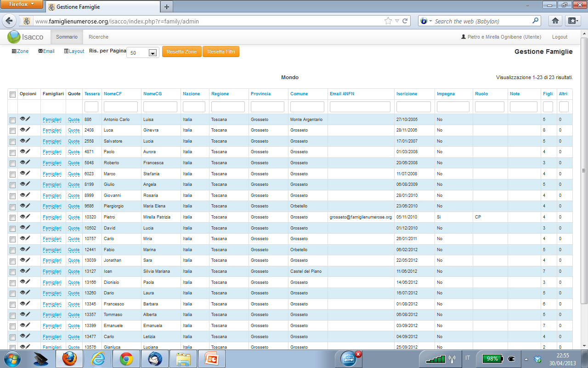The width and height of the screenshot is (588, 368).
Task: Click the Isacco logo
Action: [x=26, y=37]
